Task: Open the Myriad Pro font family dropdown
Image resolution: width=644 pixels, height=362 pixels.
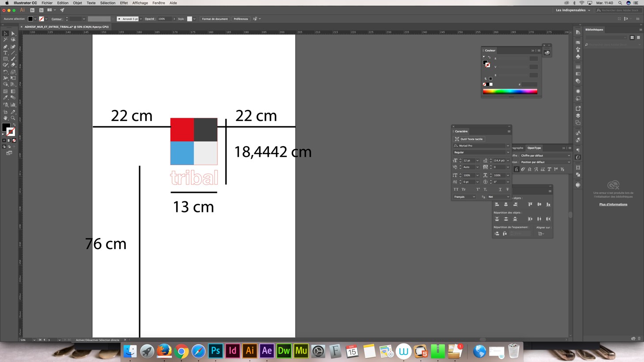Action: point(508,146)
